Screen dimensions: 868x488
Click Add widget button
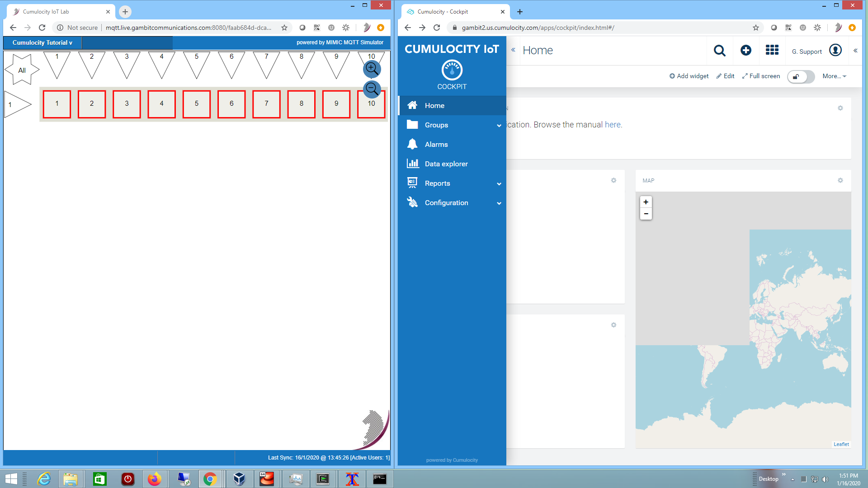point(689,76)
